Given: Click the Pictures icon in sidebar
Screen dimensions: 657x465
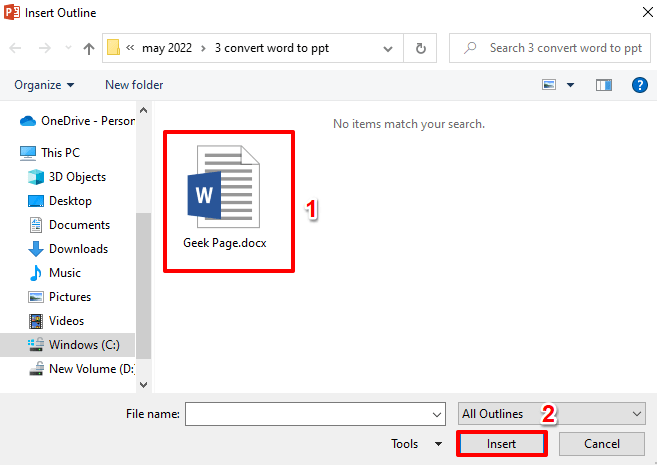Looking at the screenshot, I should point(36,297).
